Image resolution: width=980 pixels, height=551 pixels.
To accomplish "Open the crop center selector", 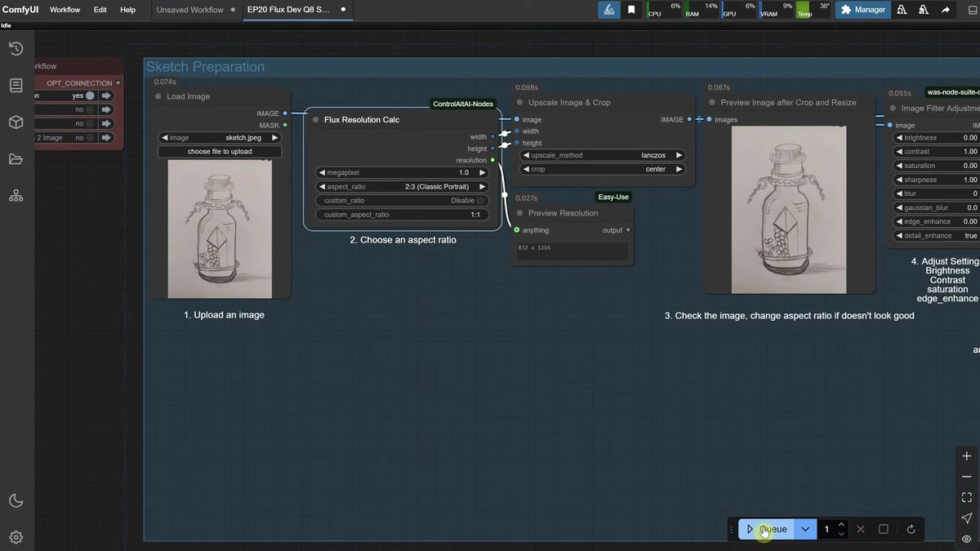I will click(x=602, y=169).
